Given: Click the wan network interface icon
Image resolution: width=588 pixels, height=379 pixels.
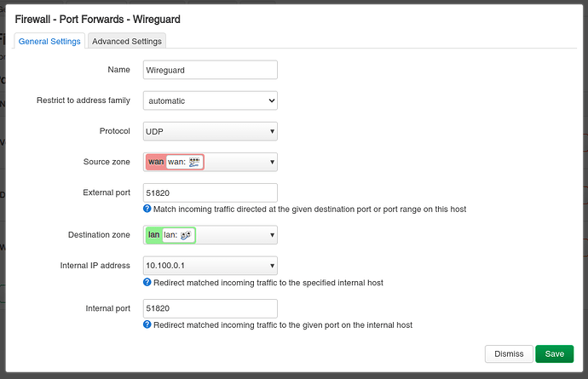Looking at the screenshot, I should click(194, 162).
